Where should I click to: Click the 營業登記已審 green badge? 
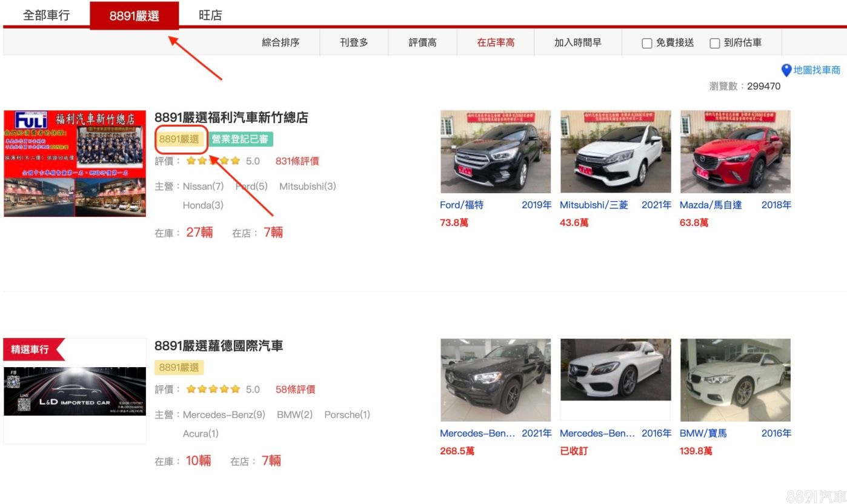tap(241, 139)
